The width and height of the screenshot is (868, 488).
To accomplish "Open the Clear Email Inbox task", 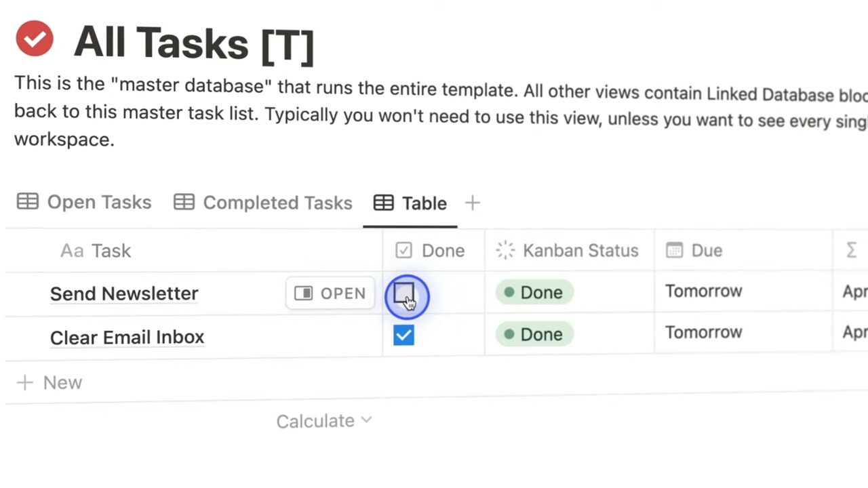I will pyautogui.click(x=127, y=337).
